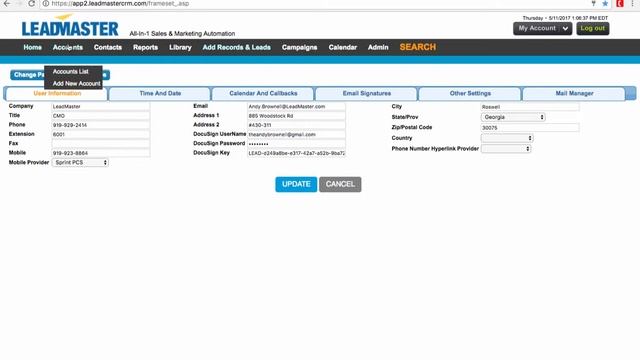
Task: Open the Country dropdown
Action: (x=507, y=138)
